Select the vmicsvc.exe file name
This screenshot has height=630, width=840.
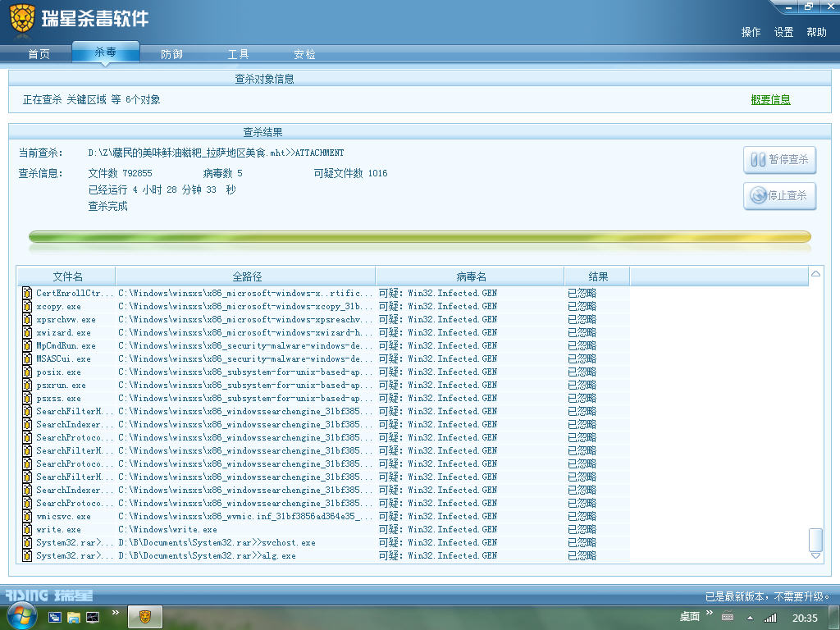63,517
